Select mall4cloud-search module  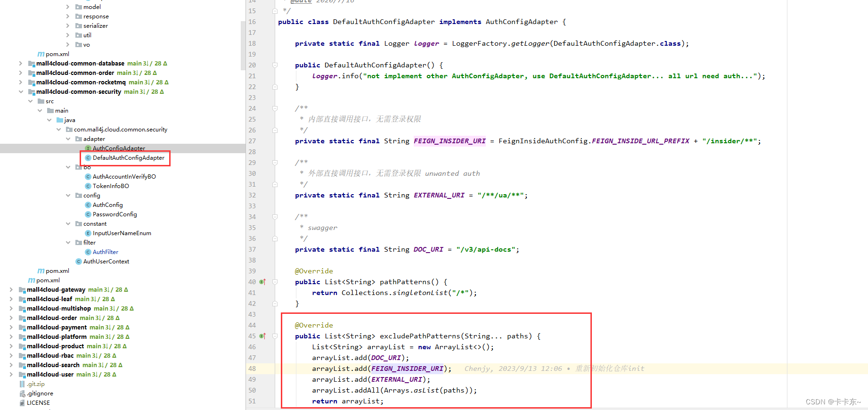[53, 365]
